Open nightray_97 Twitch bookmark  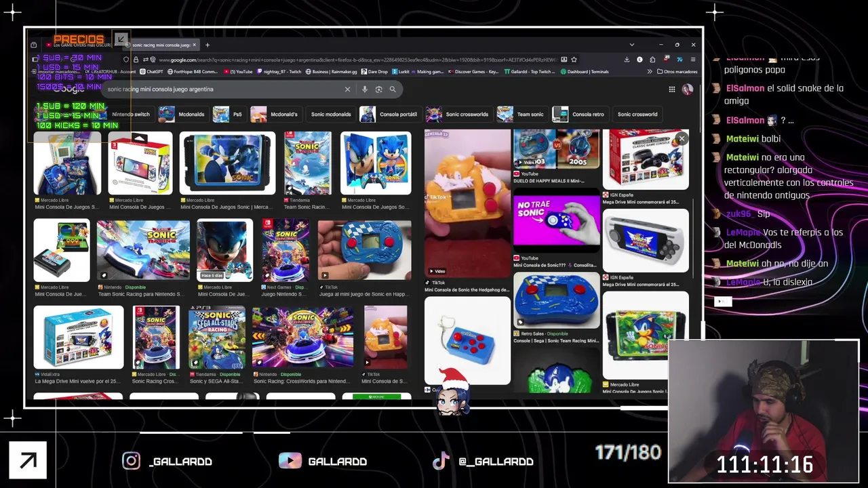click(x=278, y=71)
